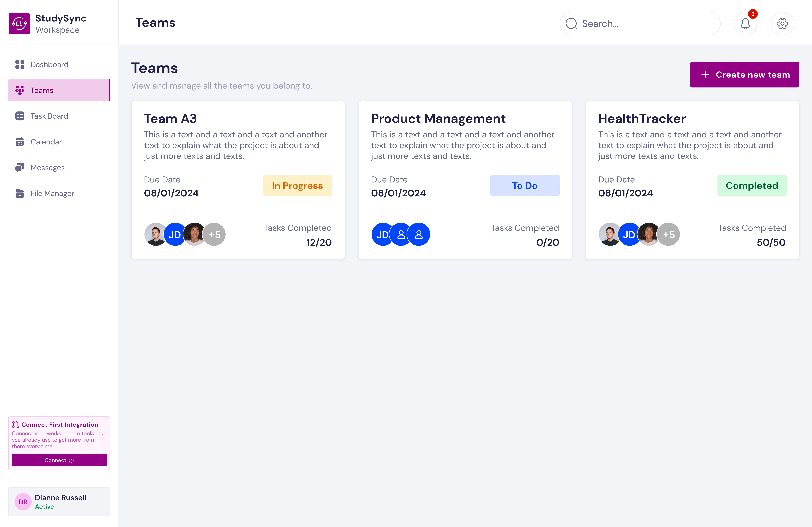
Task: Open Dianne Russell's profile card
Action: 59,501
